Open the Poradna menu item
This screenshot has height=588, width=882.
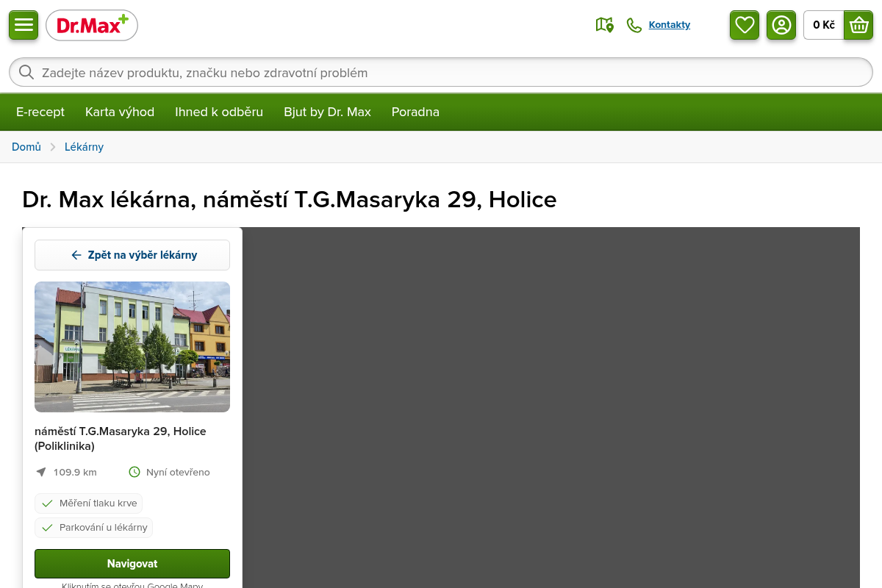coord(415,112)
